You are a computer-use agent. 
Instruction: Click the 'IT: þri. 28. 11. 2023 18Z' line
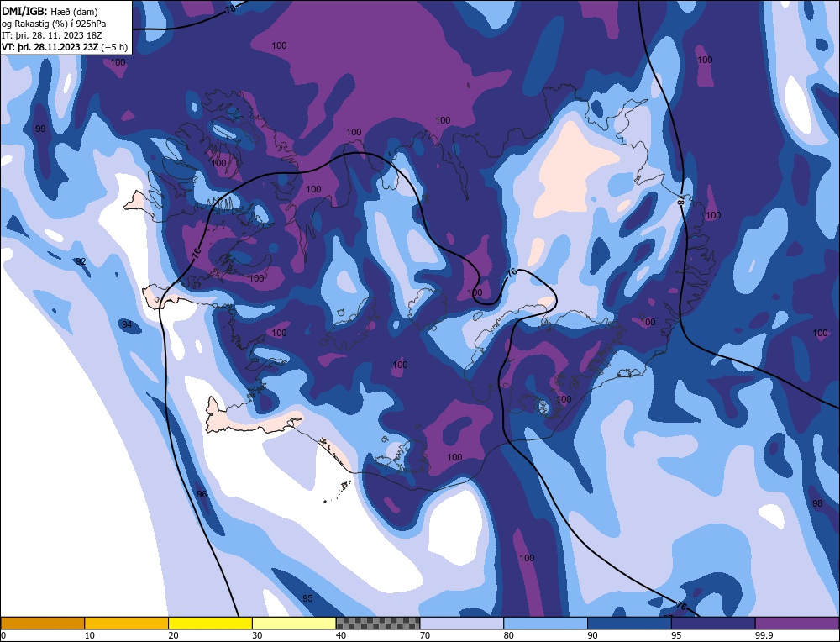(x=52, y=35)
